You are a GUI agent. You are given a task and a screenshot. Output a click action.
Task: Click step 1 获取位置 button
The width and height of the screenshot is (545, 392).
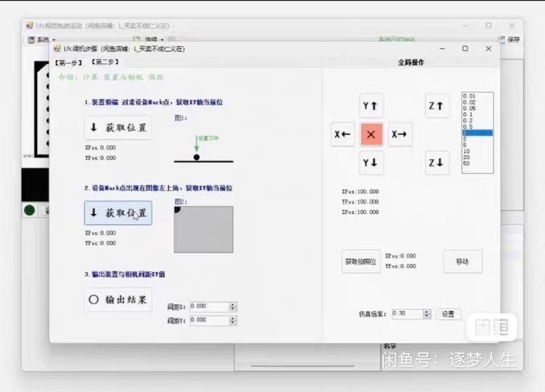point(118,127)
